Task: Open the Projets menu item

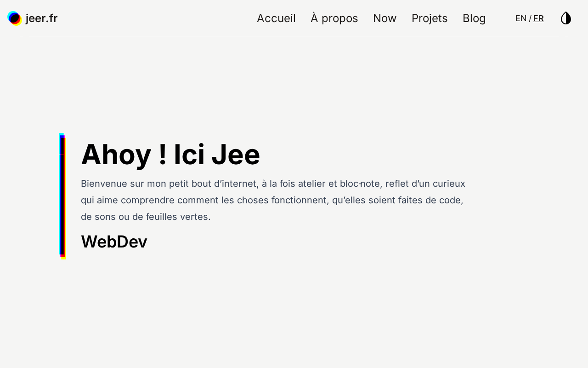Action: pyautogui.click(x=429, y=18)
